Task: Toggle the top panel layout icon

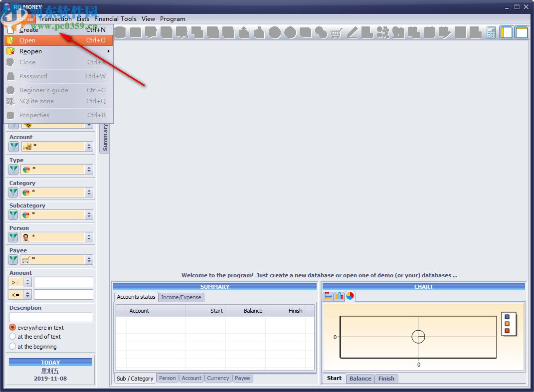Action: tap(522, 33)
